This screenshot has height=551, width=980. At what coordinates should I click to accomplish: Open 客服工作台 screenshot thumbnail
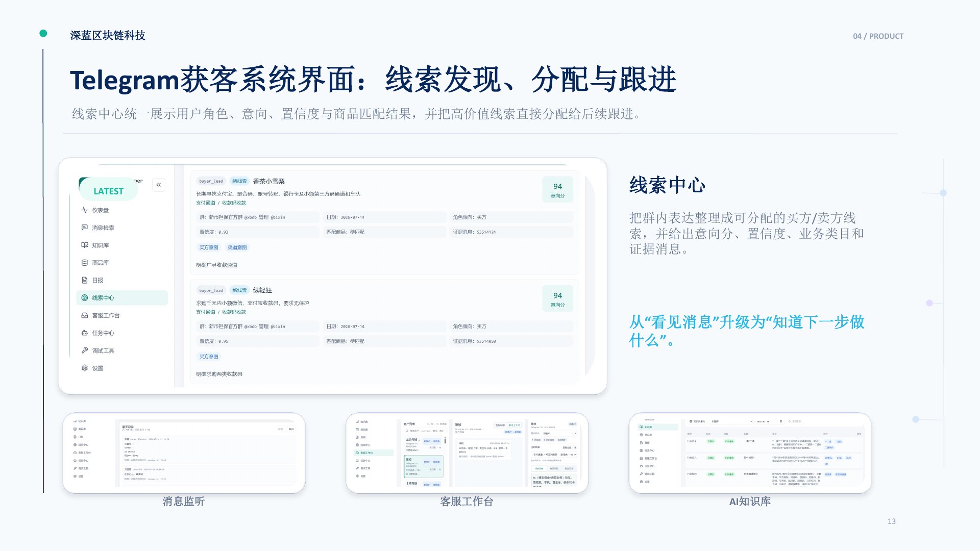467,453
